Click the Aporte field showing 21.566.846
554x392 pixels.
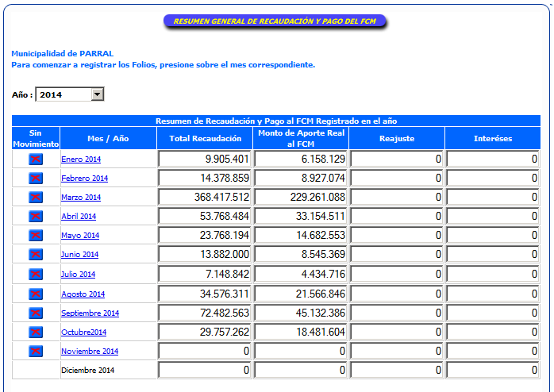301,294
